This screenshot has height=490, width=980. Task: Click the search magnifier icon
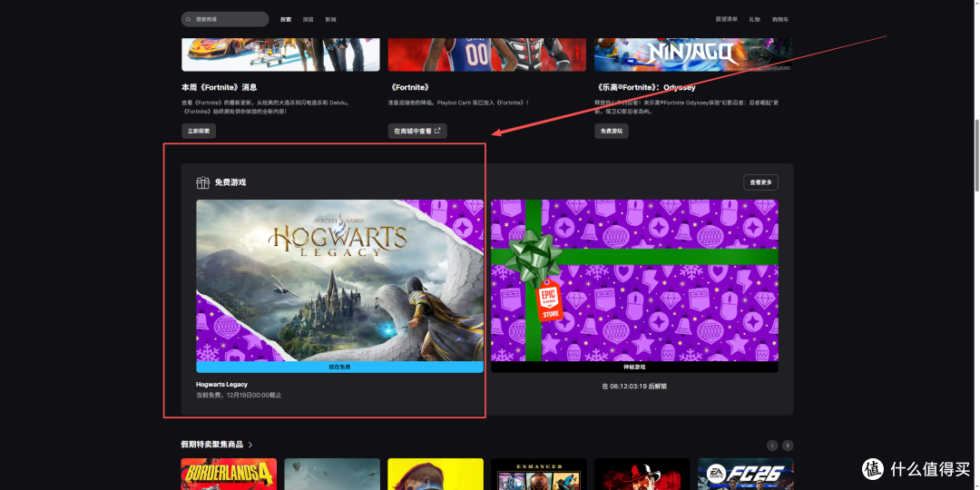(x=189, y=19)
